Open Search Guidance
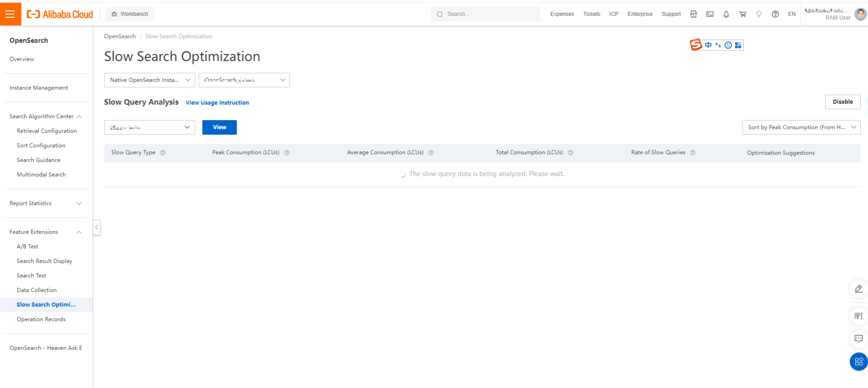 point(39,160)
